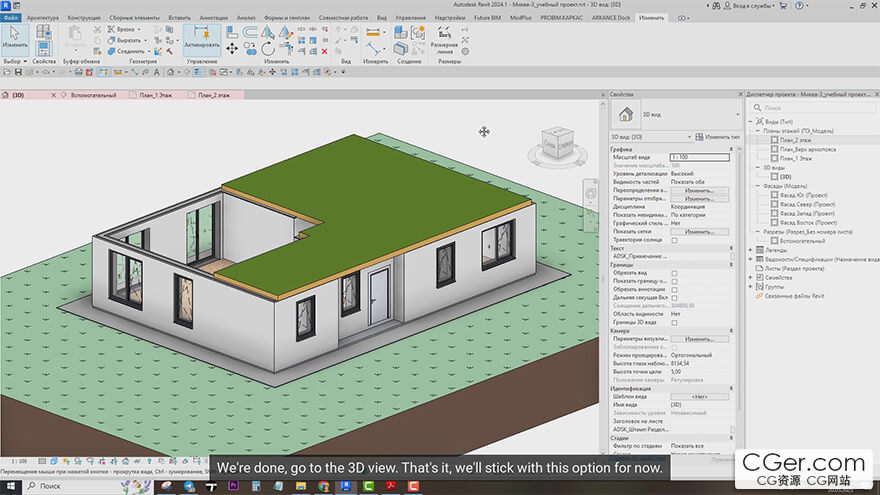Click the Изменить тип (Edit Type) button
The image size is (880, 495).
pos(717,136)
